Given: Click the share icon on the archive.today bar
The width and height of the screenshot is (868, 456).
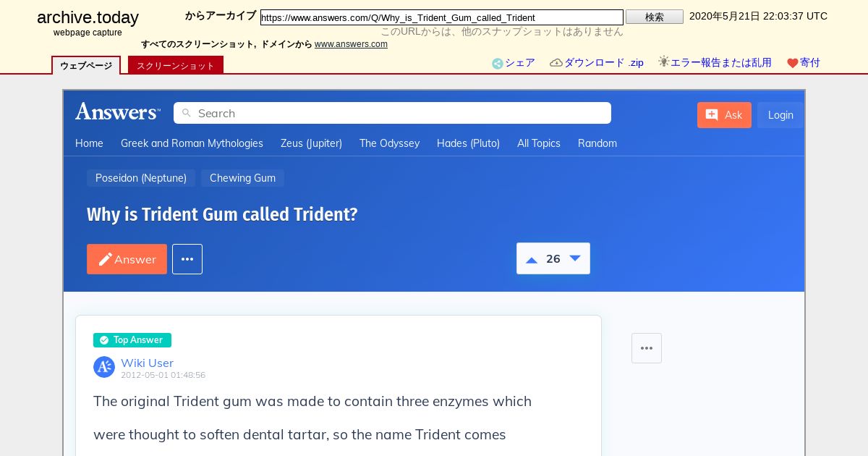Looking at the screenshot, I should [x=498, y=64].
